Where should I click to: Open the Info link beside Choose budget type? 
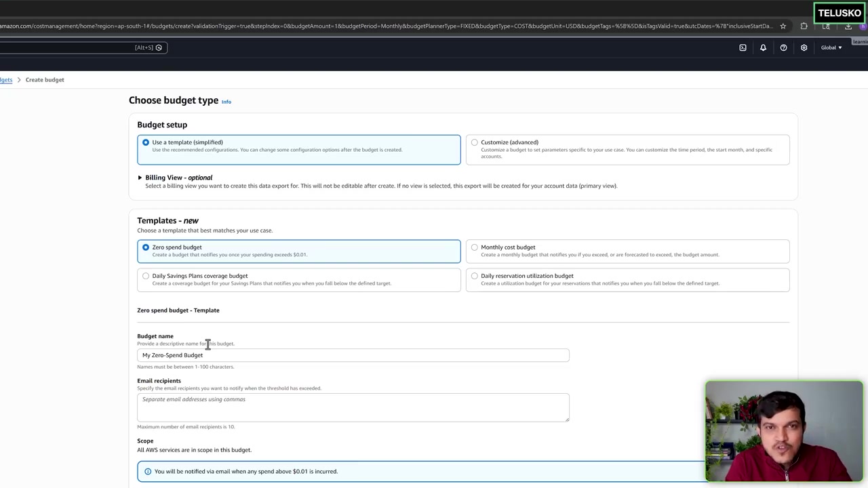[226, 102]
